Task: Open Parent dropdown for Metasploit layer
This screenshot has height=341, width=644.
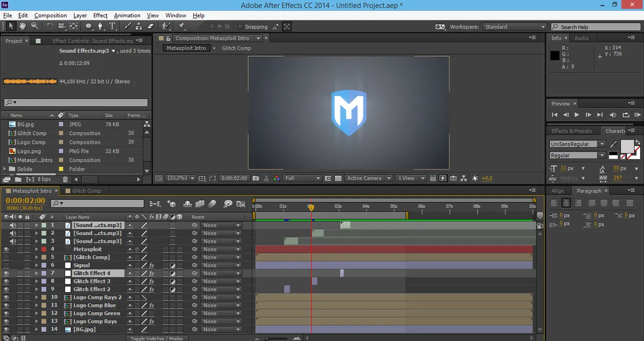Action: [x=221, y=249]
